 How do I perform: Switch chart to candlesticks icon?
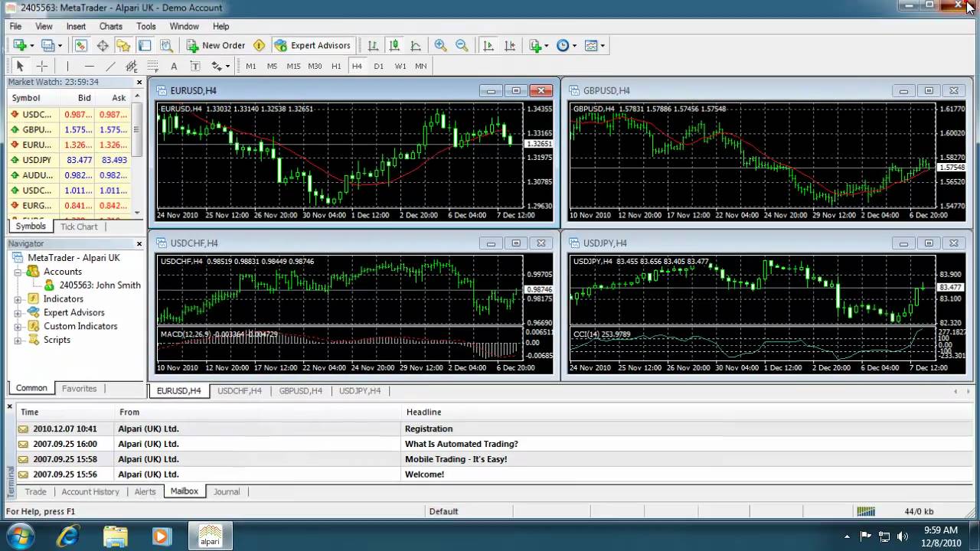(394, 45)
